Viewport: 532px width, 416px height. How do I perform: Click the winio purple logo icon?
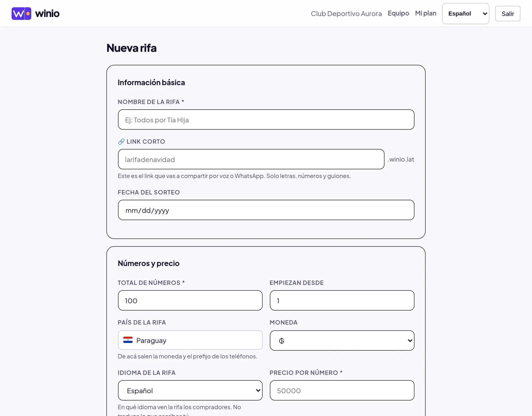21,14
